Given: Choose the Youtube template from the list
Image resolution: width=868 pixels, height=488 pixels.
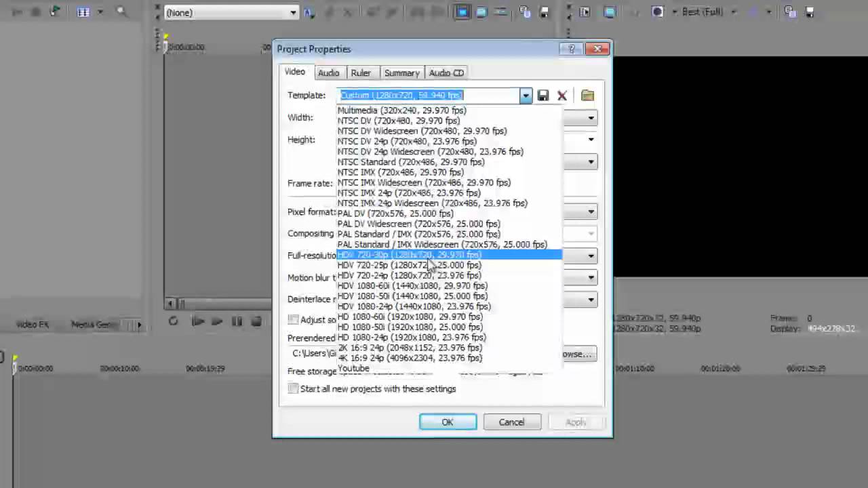Looking at the screenshot, I should point(353,368).
